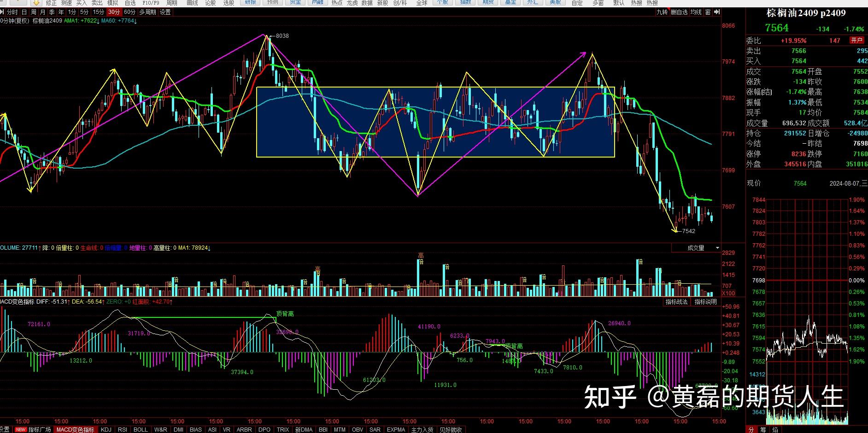Open the 窗 window layout button

[x=708, y=12]
